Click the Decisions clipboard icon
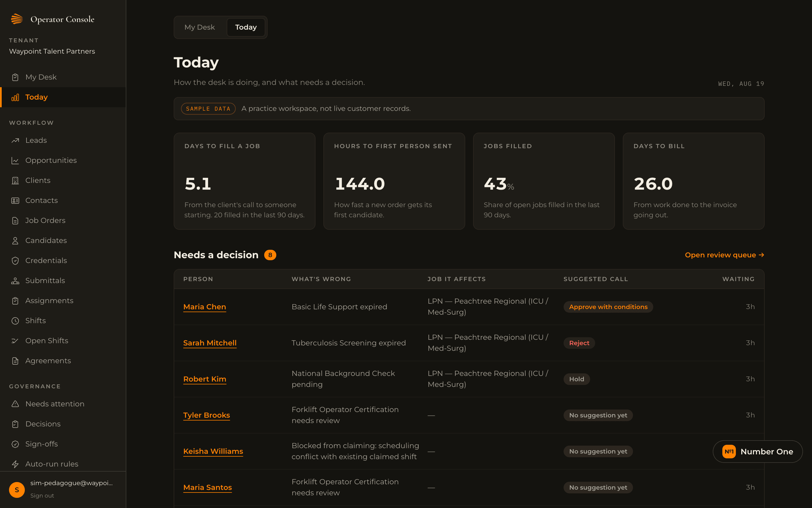The width and height of the screenshot is (812, 508). click(x=15, y=424)
